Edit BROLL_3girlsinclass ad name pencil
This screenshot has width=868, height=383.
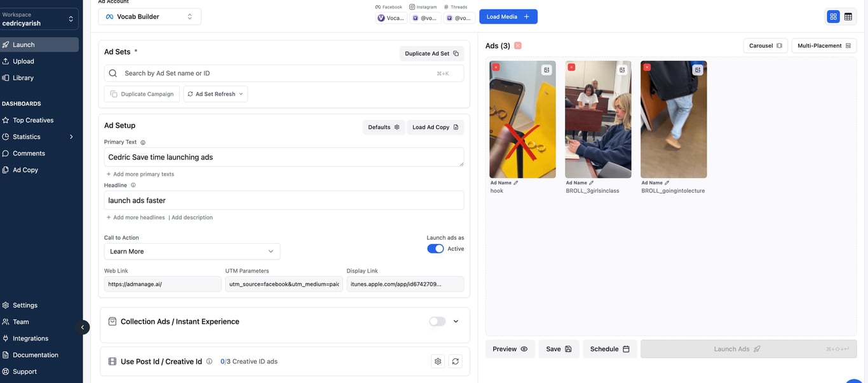[591, 183]
